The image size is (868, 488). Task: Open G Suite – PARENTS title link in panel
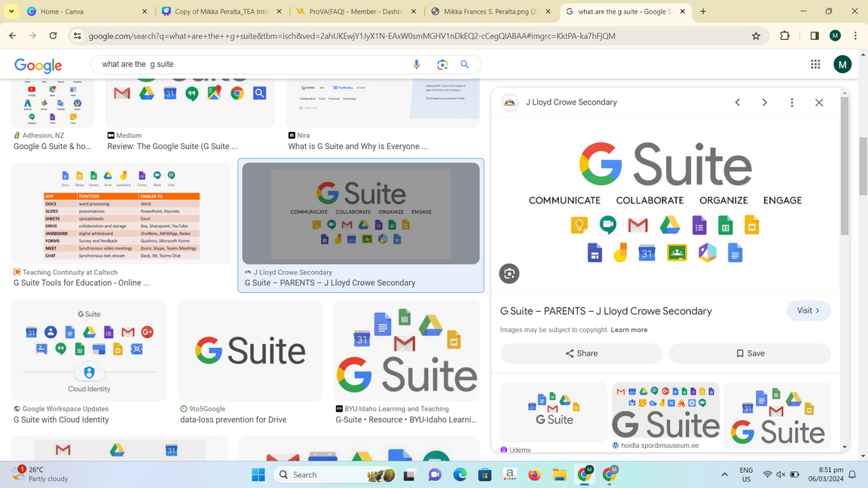coord(606,311)
